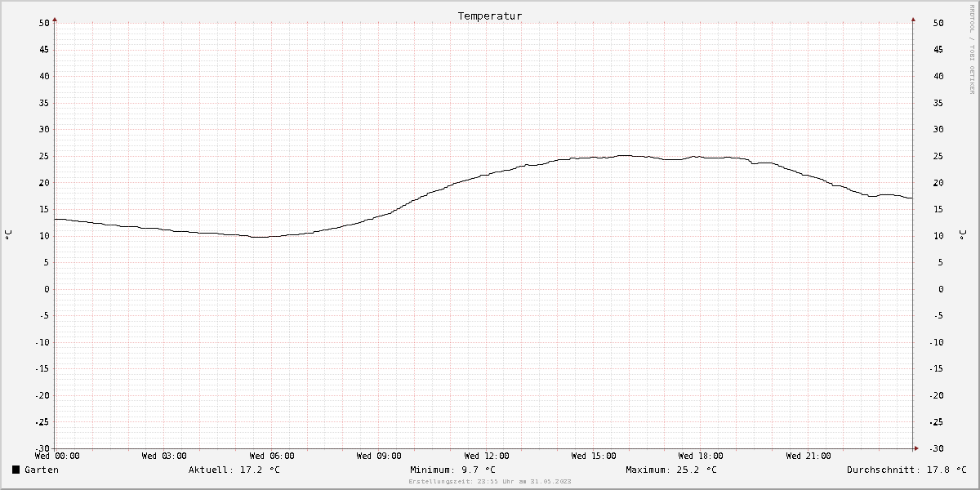Select the Maximum: 25.2 °C value
Screen dimensions: 980x490
coord(671,470)
